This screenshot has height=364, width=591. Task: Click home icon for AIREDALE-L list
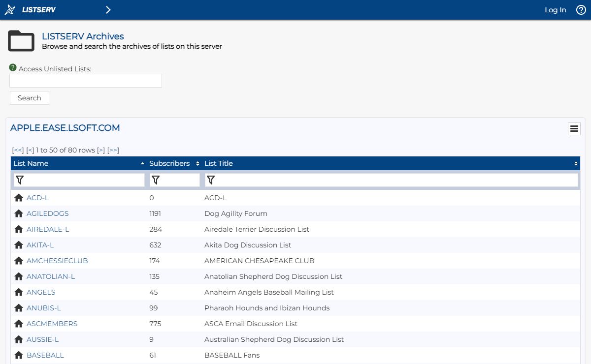pos(19,229)
